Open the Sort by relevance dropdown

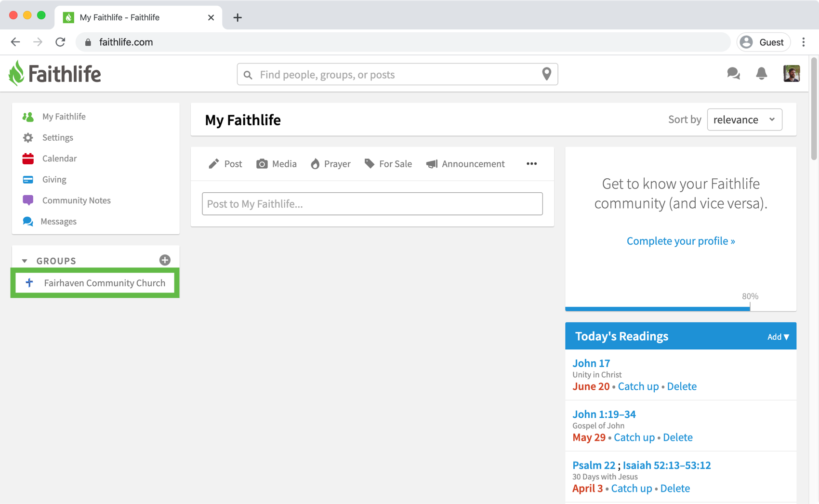coord(744,119)
